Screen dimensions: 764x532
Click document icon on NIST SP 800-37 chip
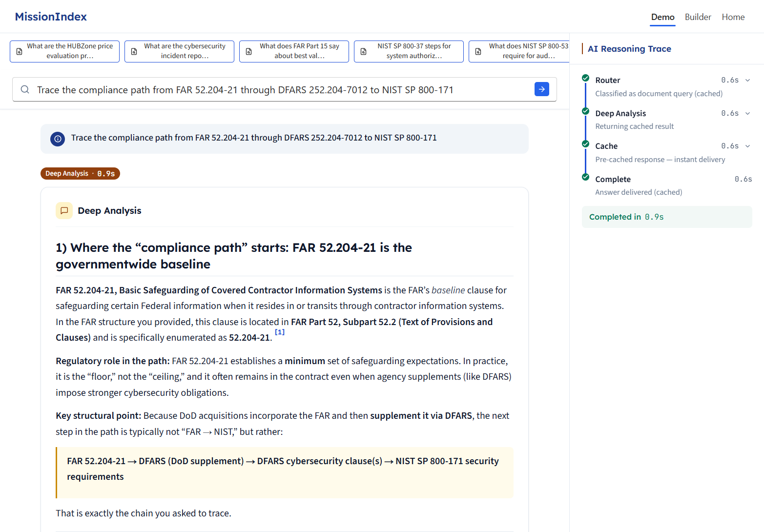(364, 51)
